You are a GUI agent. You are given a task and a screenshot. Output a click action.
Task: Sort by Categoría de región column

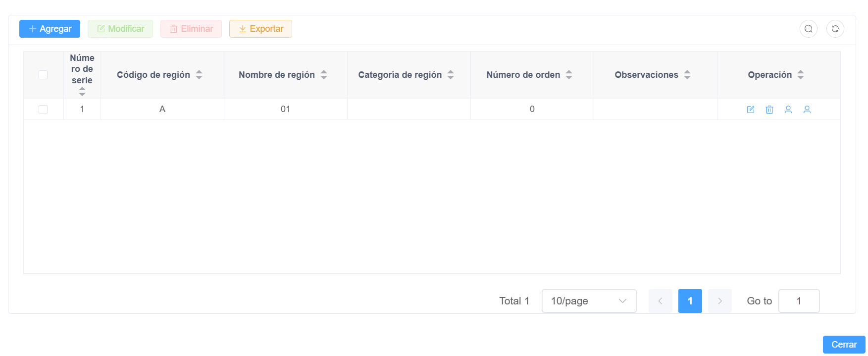[x=451, y=75]
